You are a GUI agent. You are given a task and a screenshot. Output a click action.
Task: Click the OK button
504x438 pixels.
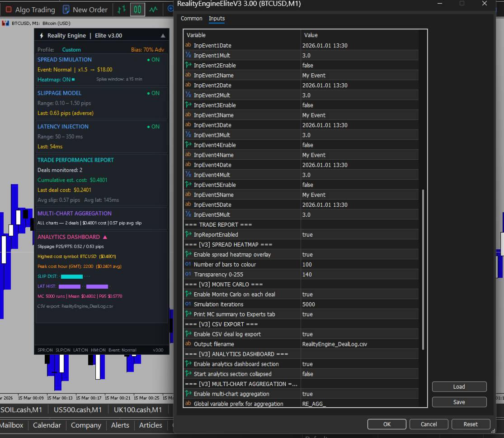point(386,424)
